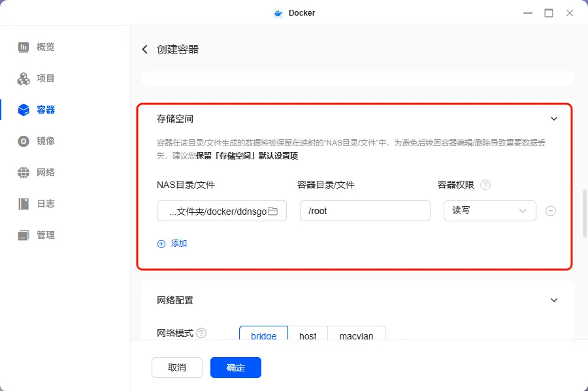Click the 容器目录 /root input field
The image size is (588, 391).
[x=365, y=211]
